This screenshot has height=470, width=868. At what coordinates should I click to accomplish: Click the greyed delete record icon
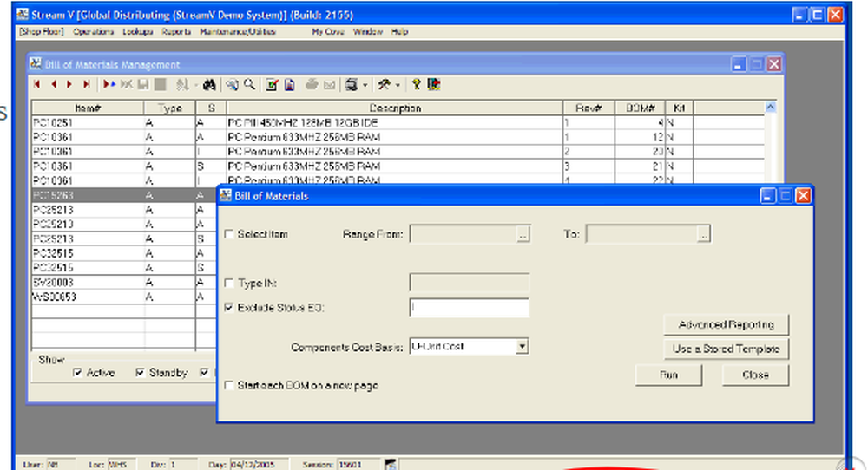pos(126,85)
